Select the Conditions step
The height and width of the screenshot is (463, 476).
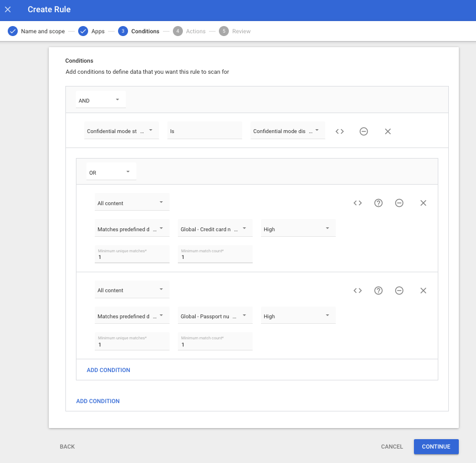point(139,31)
